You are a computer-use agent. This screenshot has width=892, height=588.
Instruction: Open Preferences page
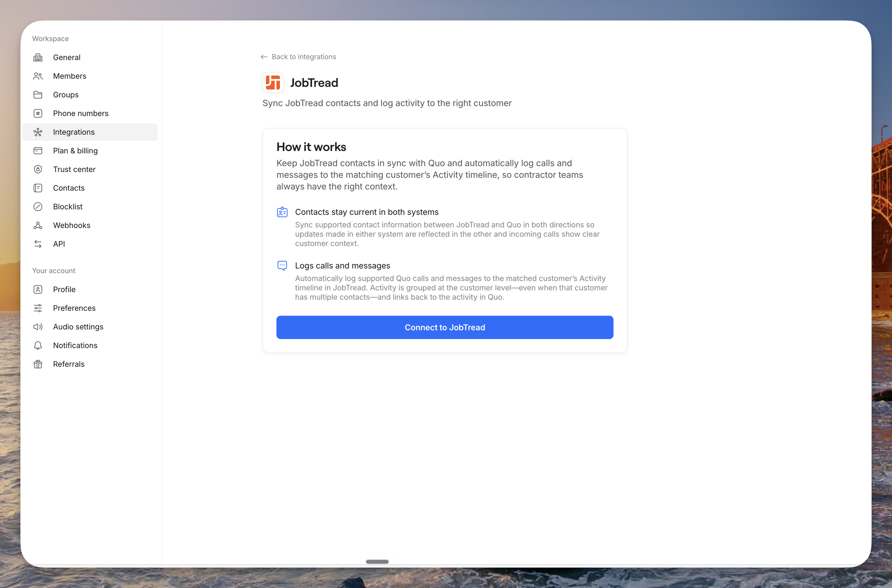pos(90,308)
